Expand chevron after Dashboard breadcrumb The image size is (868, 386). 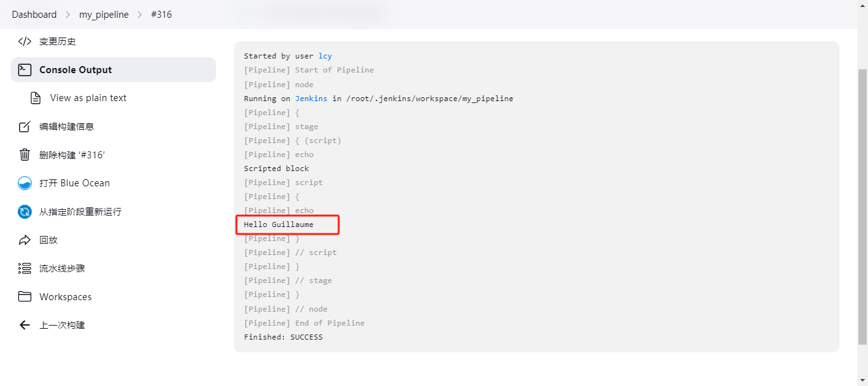click(68, 14)
